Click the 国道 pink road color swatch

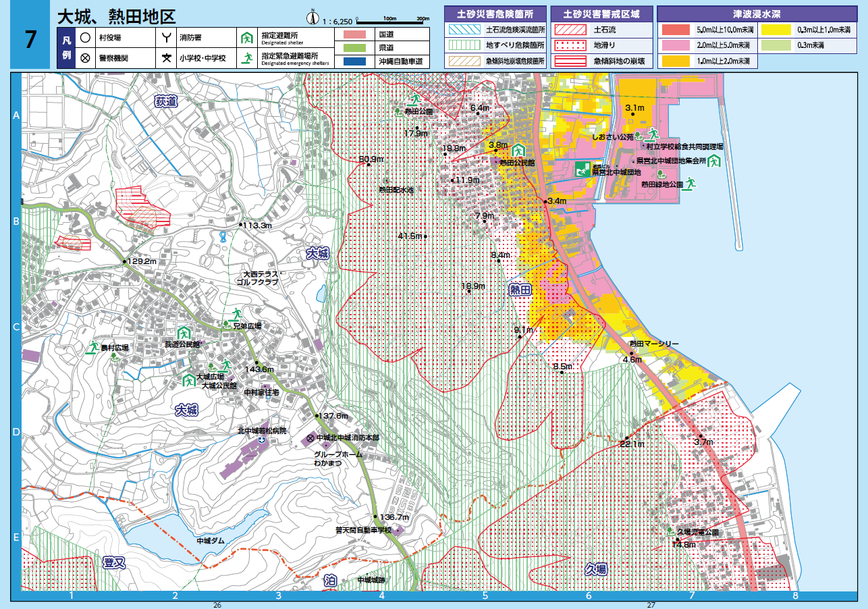click(x=353, y=34)
